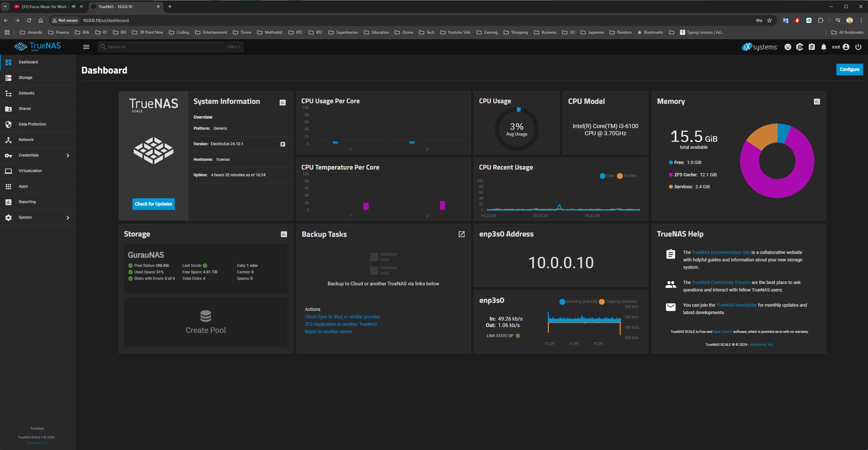The height and width of the screenshot is (450, 868).
Task: Toggle the User legend in CPU Recent Usage
Action: point(607,176)
